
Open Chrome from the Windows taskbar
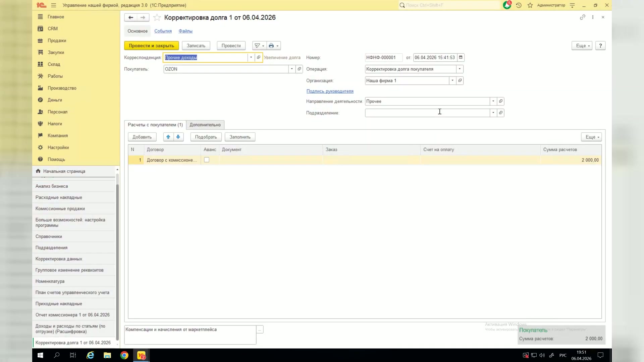point(124,355)
